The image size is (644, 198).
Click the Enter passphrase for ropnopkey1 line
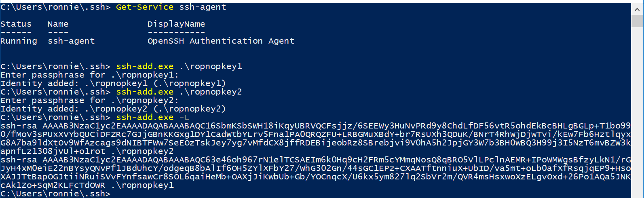90,75
